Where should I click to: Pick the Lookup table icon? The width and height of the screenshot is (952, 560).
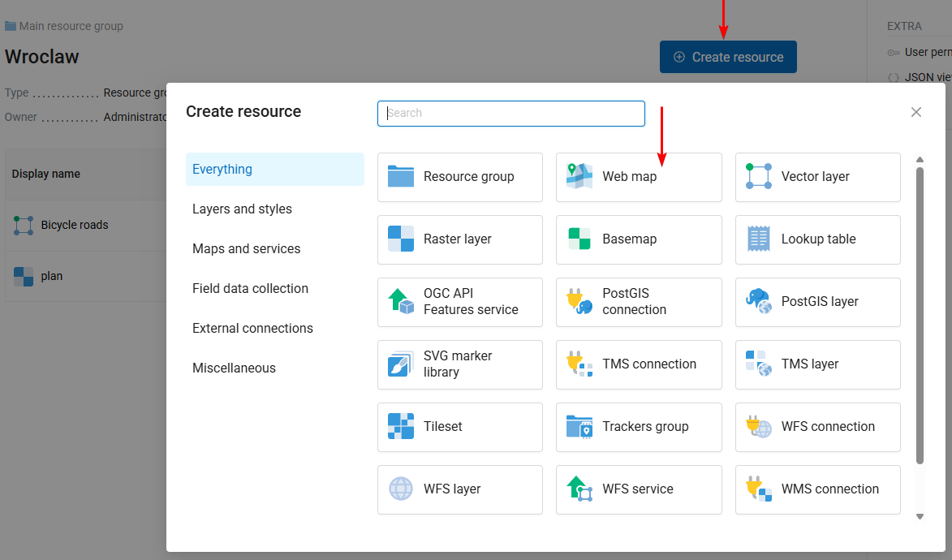click(758, 239)
